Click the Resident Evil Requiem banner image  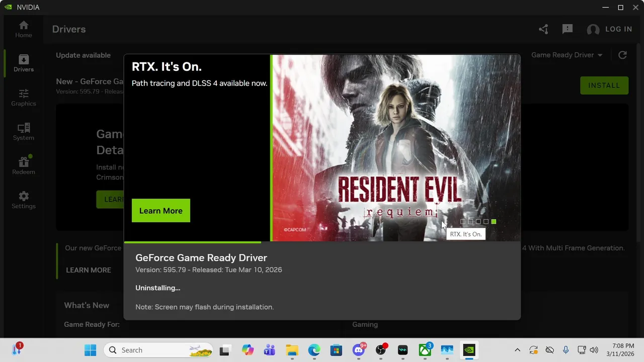tap(396, 148)
